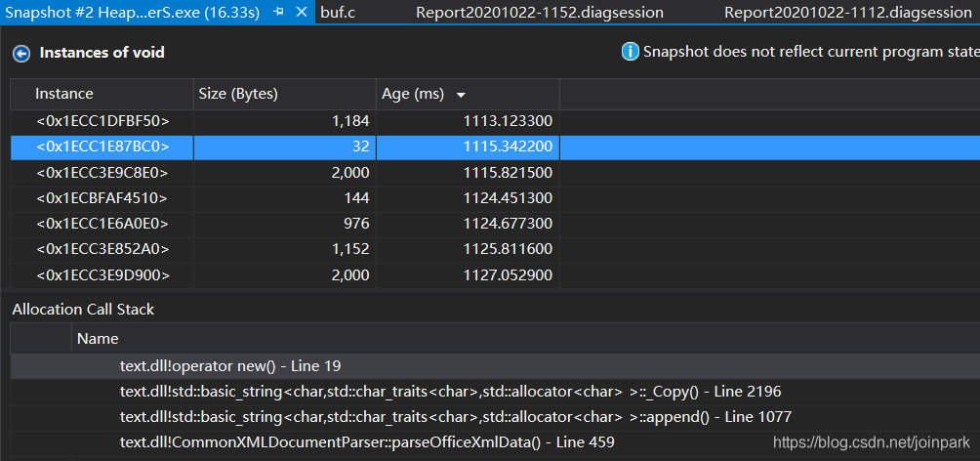Select instance <0x1ECC1E87BC0>
This screenshot has height=461, width=980.
tap(102, 147)
